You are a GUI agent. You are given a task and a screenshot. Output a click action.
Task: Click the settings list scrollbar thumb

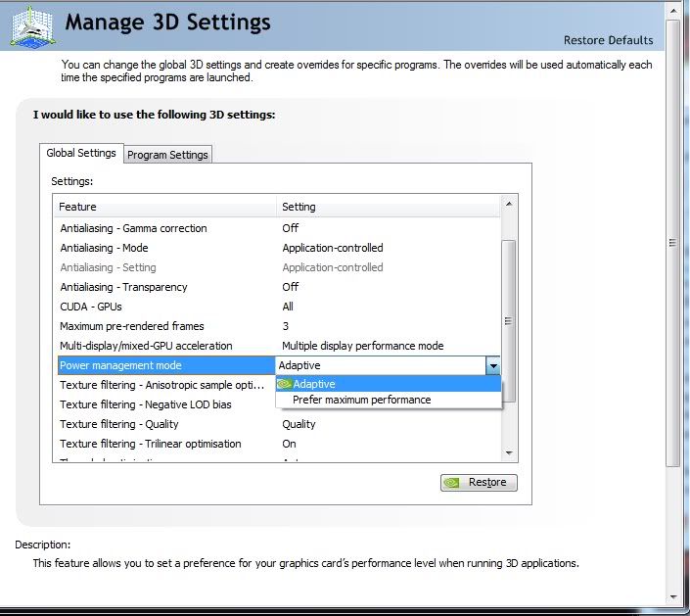[x=509, y=321]
